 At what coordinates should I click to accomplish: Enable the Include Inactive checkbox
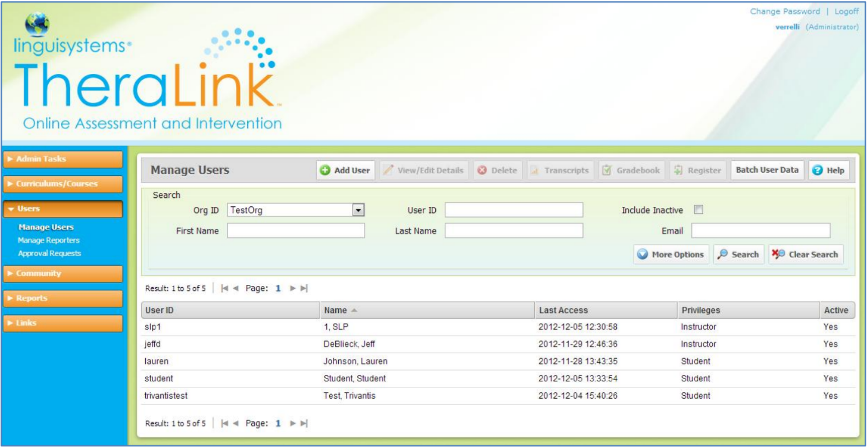[699, 210]
